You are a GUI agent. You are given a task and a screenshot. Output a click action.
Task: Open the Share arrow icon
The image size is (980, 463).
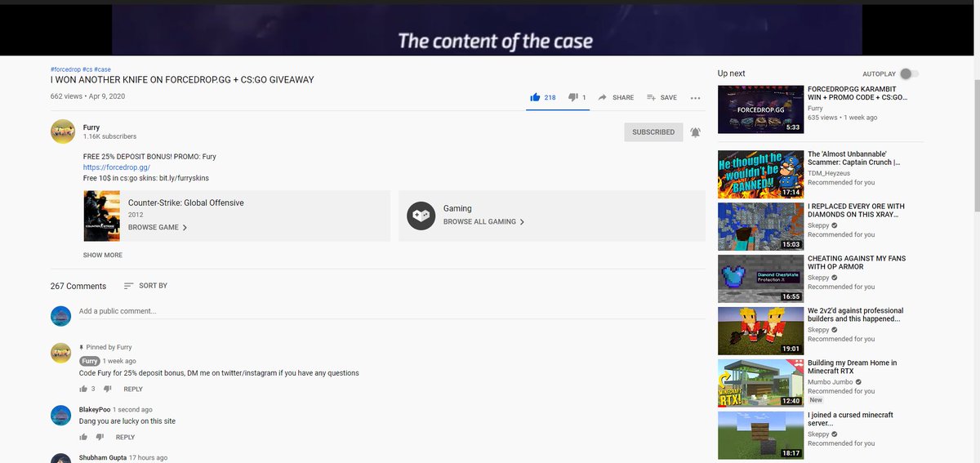[603, 97]
